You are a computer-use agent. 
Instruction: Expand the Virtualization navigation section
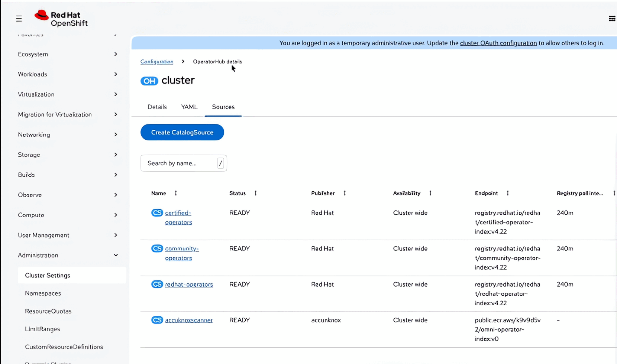click(x=68, y=94)
